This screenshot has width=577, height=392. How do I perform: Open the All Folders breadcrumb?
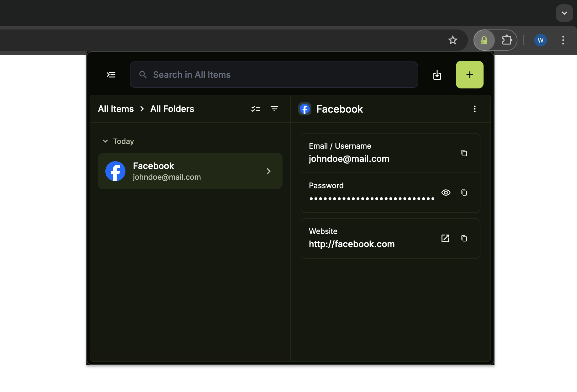point(172,109)
